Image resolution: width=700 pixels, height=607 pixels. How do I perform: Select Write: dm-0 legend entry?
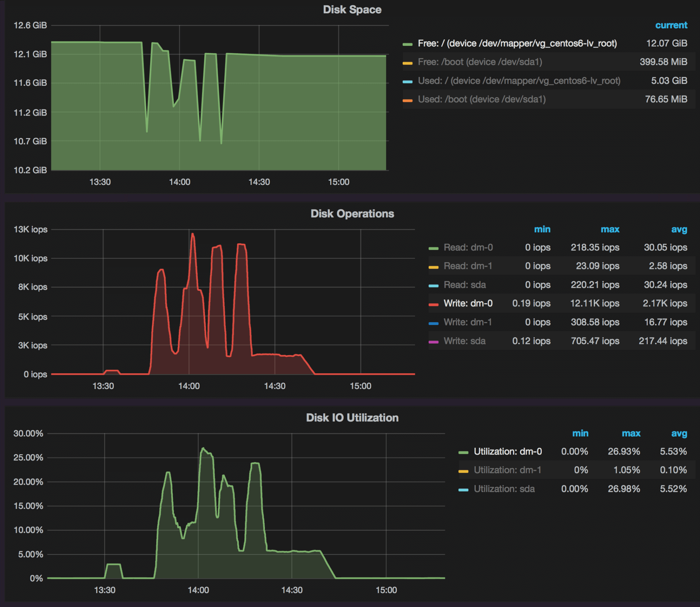[x=468, y=303]
